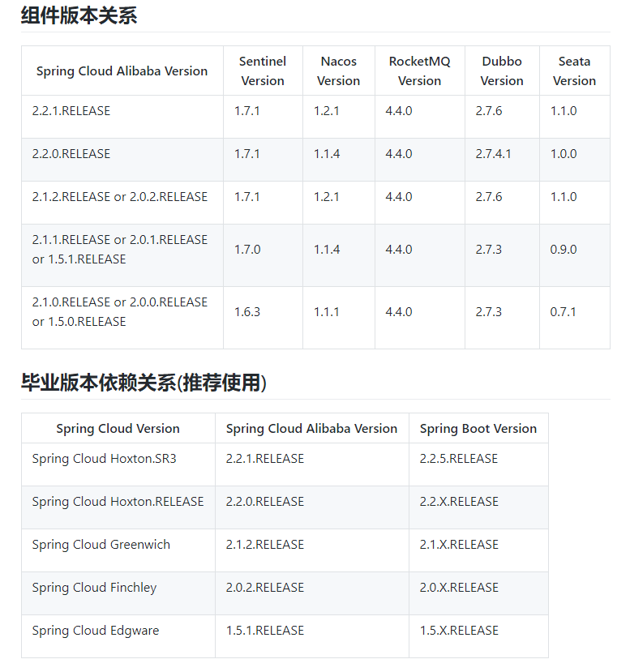Select the 2.2.1.RELEASE cell in first table

122,117
